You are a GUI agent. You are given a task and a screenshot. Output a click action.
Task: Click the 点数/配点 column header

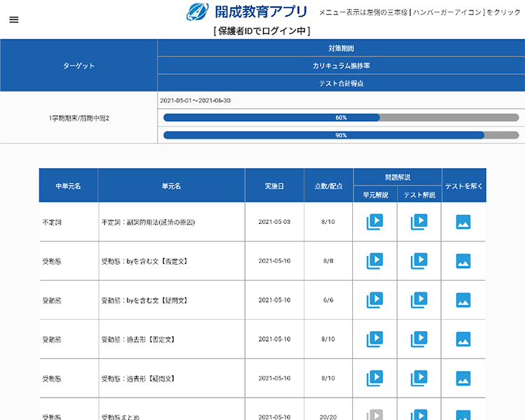[328, 185]
